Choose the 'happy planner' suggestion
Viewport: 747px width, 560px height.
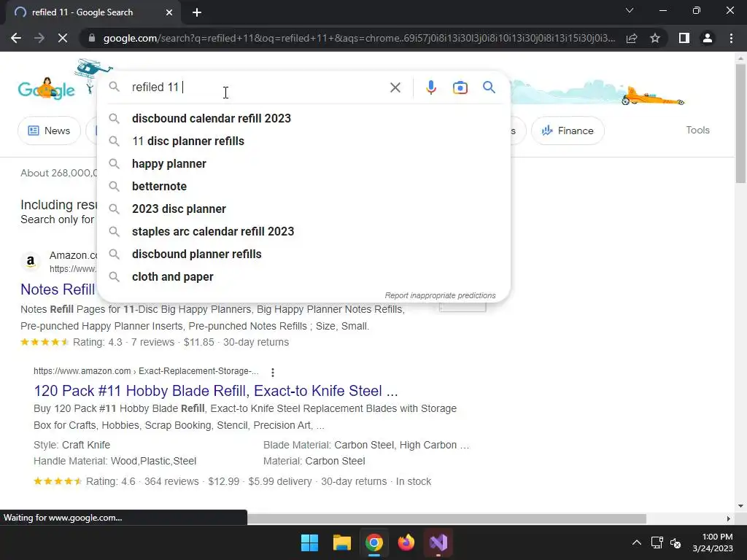click(x=303, y=163)
